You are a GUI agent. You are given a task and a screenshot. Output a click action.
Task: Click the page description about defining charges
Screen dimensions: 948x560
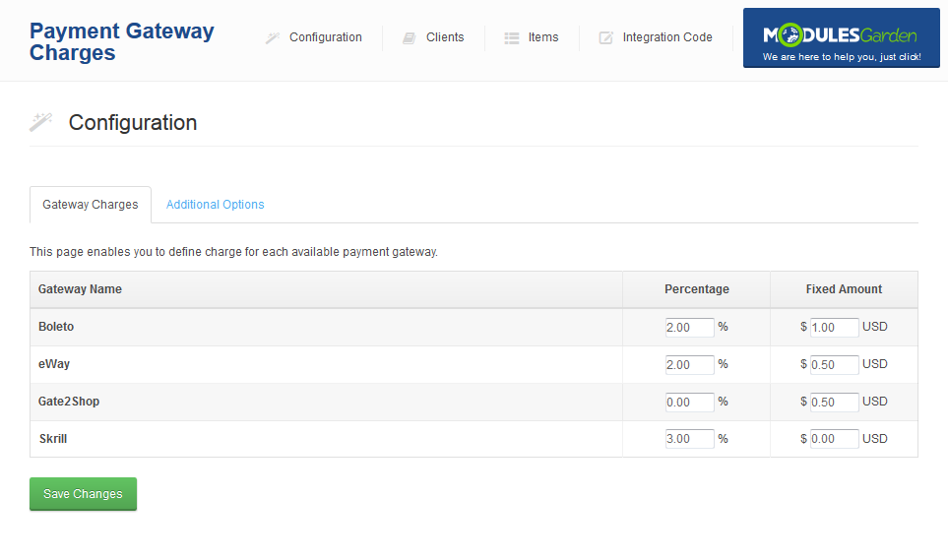tap(233, 252)
